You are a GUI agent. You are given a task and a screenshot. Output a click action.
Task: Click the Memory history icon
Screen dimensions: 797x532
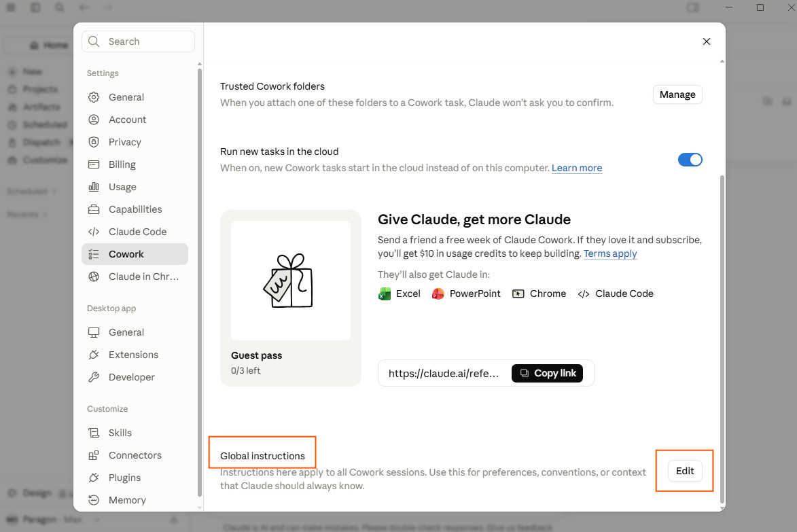coord(94,500)
